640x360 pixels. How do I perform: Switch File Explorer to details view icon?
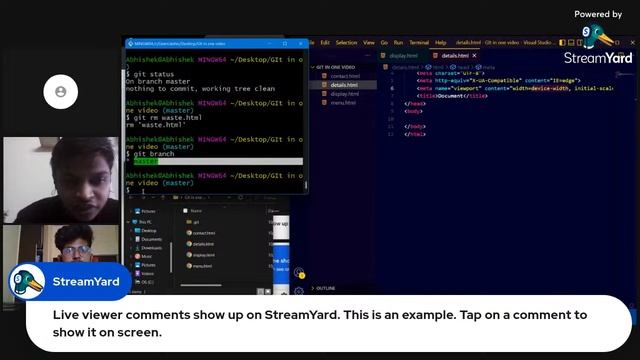tap(260, 291)
